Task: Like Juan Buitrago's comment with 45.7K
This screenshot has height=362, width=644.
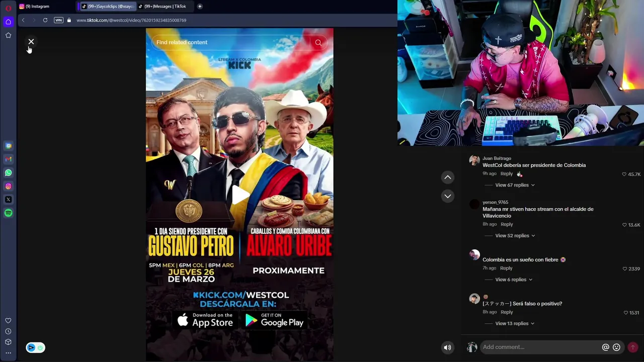Action: click(624, 174)
